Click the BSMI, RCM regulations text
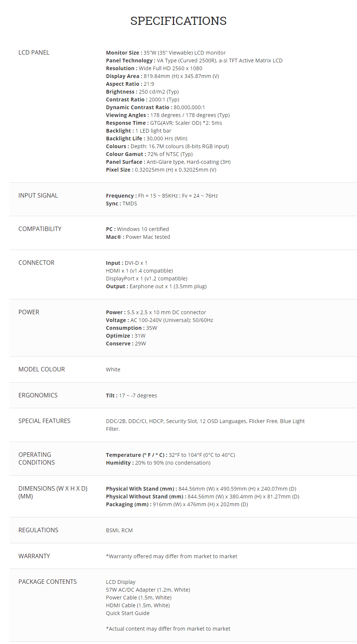Image resolution: width=357 pixels, height=644 pixels. click(x=119, y=530)
